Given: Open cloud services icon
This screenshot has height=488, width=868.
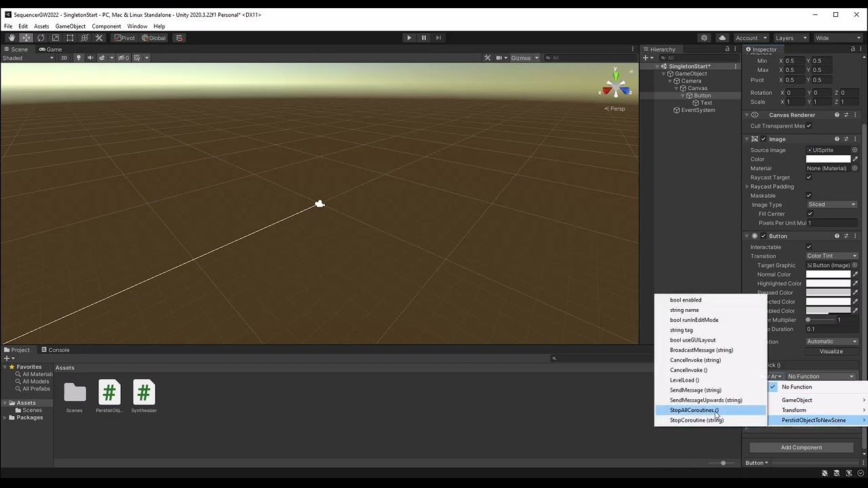Looking at the screenshot, I should (722, 38).
